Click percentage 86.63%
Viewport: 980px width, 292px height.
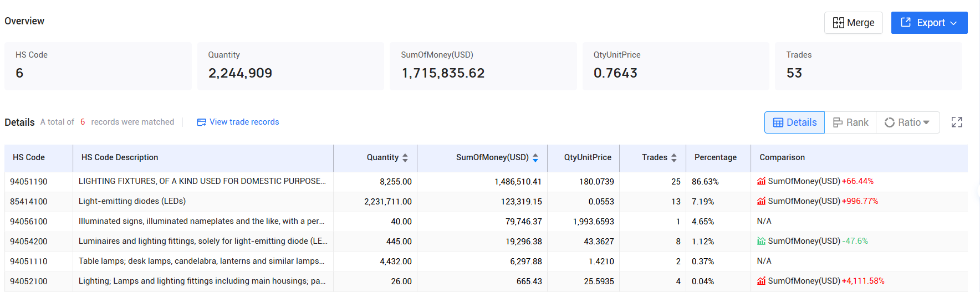pos(705,182)
